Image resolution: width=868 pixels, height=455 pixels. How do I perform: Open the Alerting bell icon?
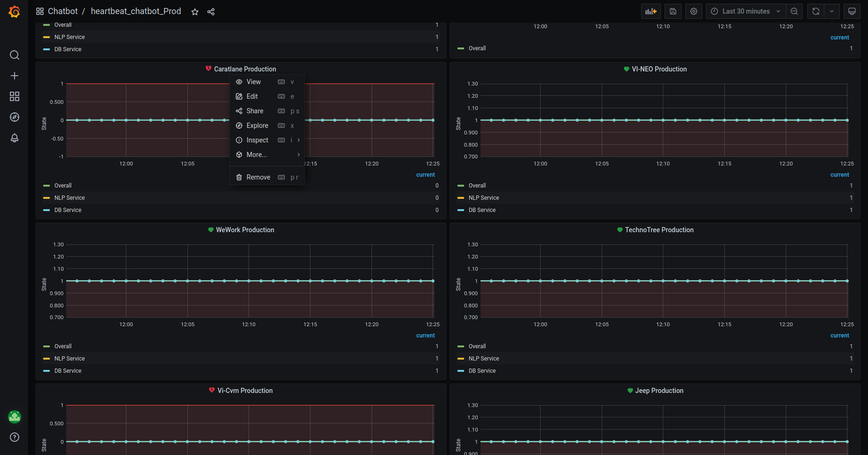15,138
